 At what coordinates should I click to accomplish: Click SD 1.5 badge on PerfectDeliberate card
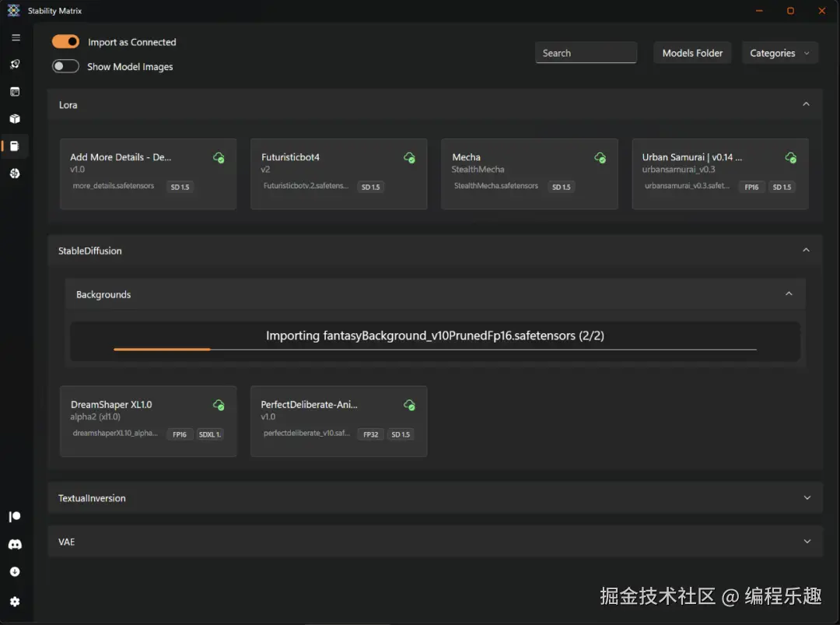coord(401,435)
